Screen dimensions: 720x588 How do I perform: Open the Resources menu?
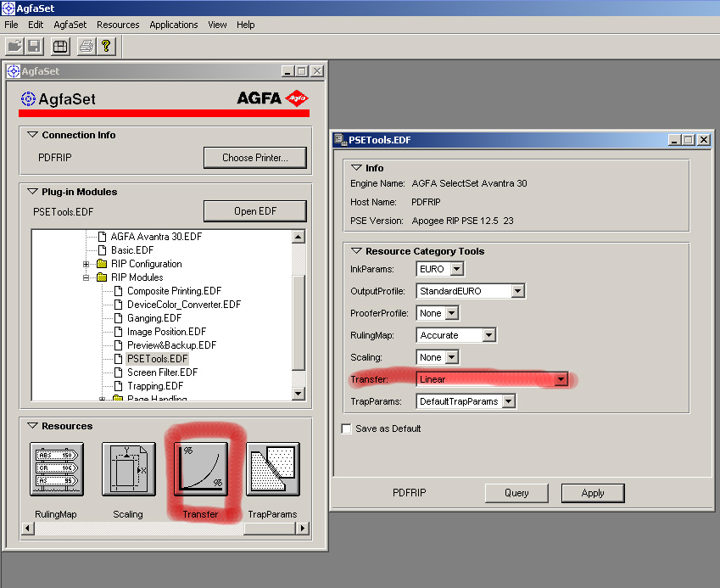118,25
